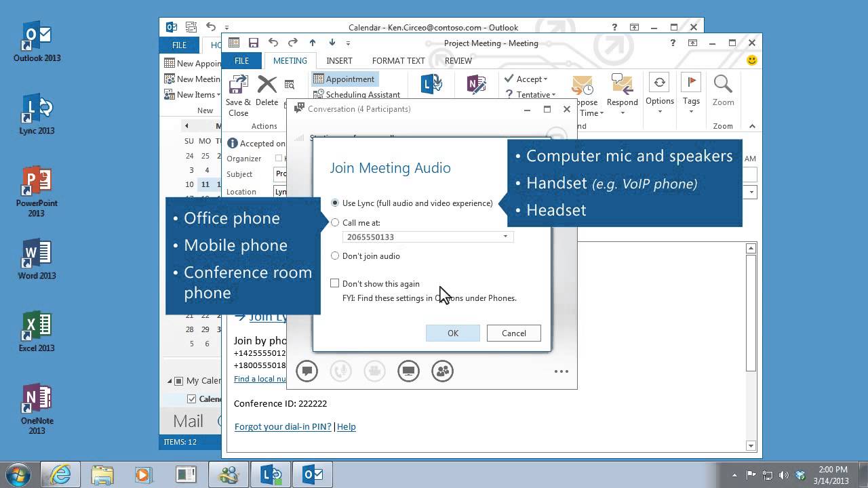
Task: Switch to FORMAT TEXT ribbon tab
Action: click(x=399, y=60)
